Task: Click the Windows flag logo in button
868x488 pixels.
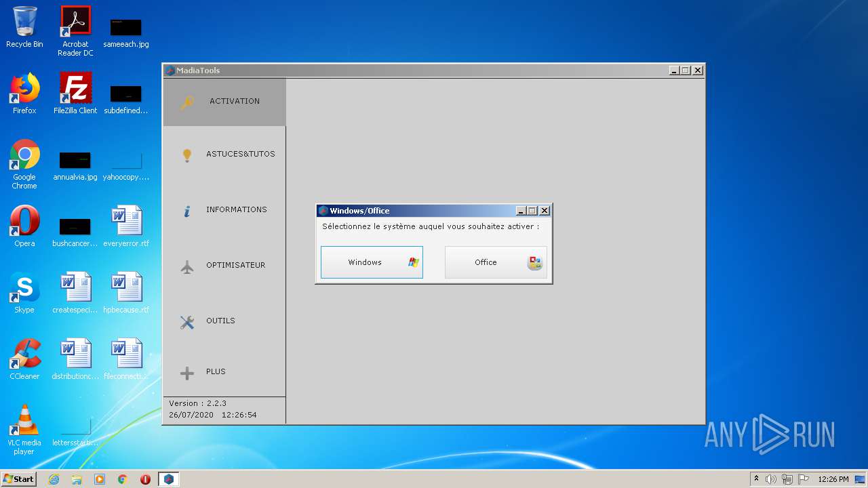Action: click(x=413, y=262)
